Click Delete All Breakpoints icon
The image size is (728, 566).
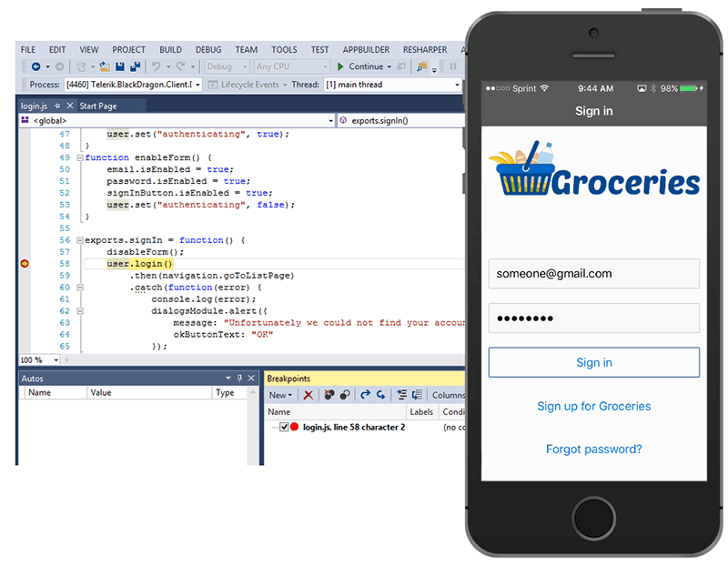[x=329, y=395]
